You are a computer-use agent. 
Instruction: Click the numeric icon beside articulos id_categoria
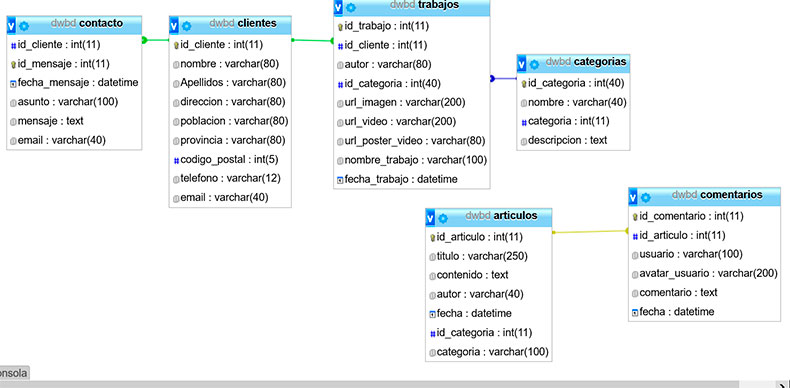(x=432, y=333)
